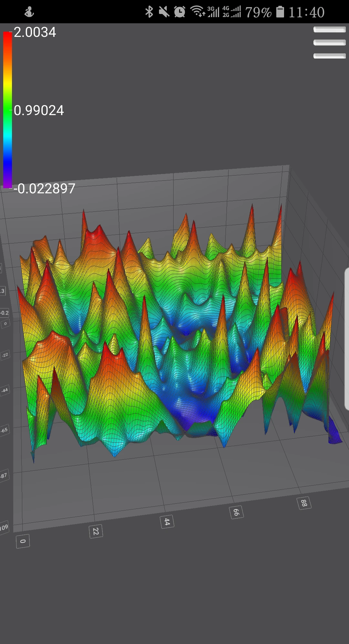Click the left axis label -87
Viewport: 349px width, 644px height.
coord(4,476)
